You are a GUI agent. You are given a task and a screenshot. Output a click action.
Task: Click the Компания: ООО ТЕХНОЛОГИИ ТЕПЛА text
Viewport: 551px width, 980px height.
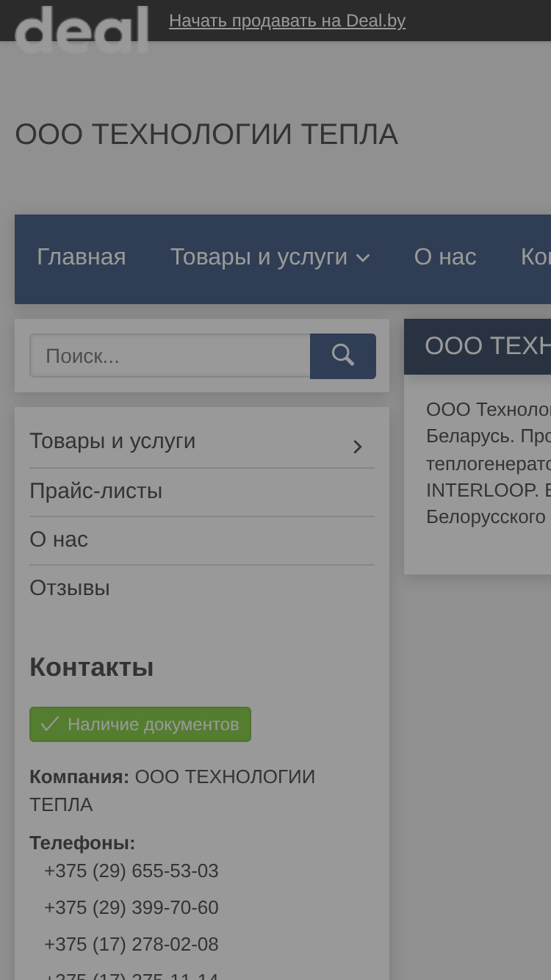(173, 791)
